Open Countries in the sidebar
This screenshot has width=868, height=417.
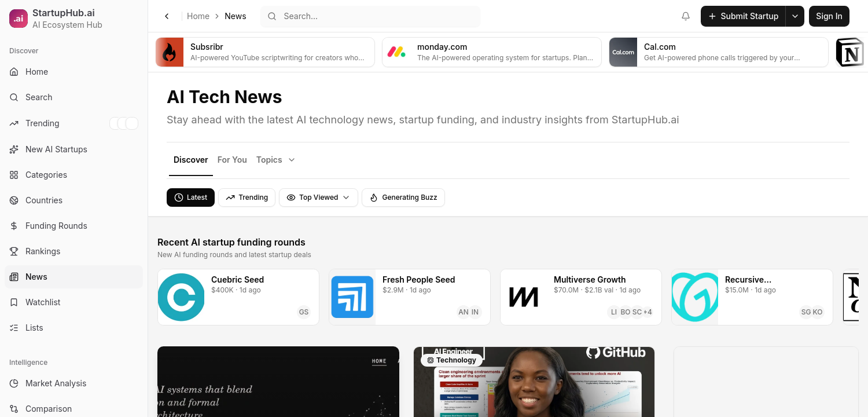point(73,200)
